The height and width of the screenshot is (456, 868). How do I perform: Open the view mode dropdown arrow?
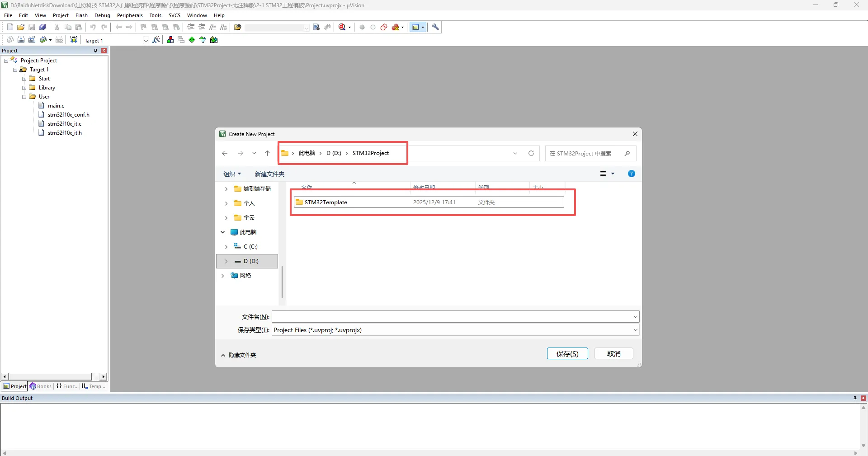(613, 174)
